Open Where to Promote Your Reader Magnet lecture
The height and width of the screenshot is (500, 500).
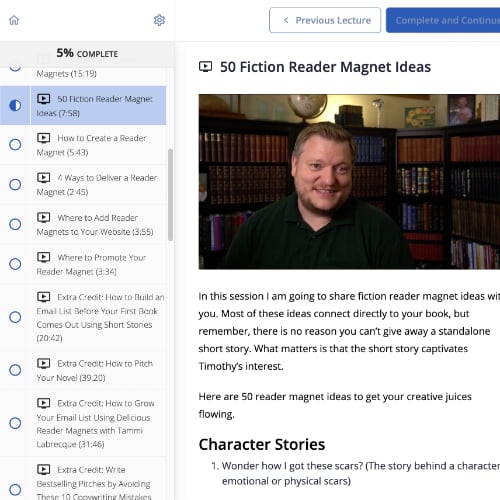tap(83, 264)
